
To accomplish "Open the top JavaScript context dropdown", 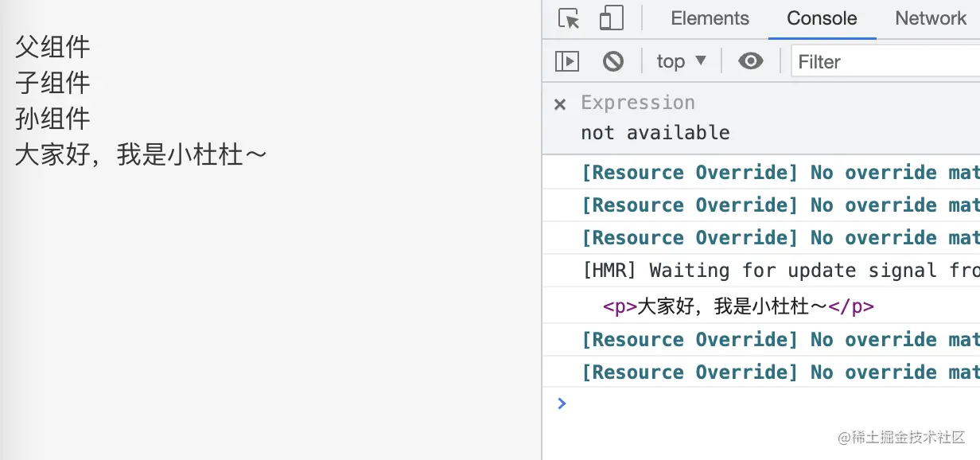I will tap(682, 61).
